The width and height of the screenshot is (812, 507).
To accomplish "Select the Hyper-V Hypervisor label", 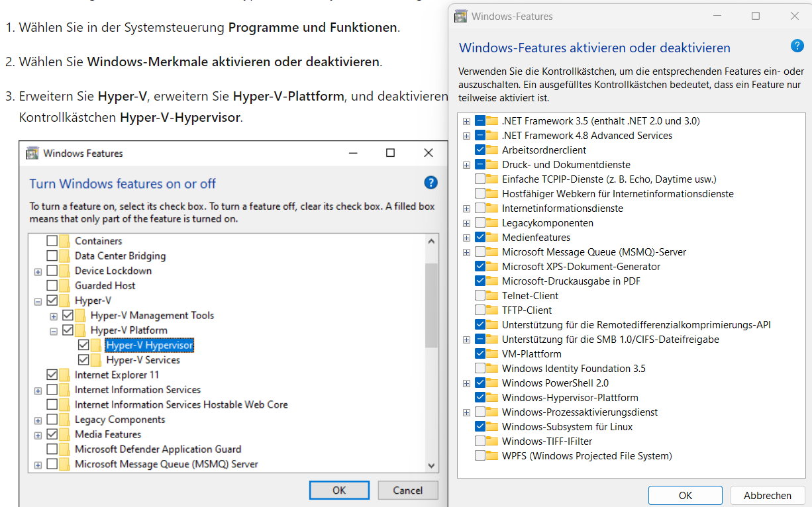I will pyautogui.click(x=150, y=345).
